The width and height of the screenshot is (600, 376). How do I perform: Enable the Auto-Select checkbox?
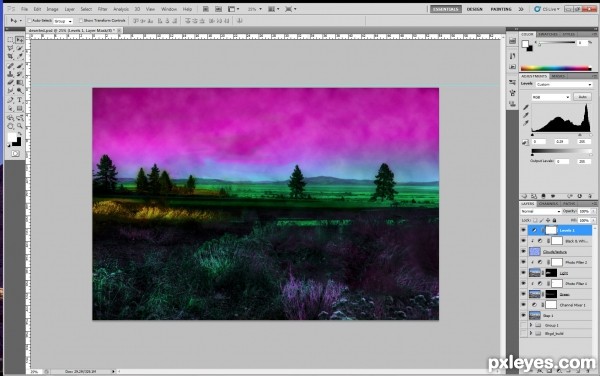(x=29, y=21)
